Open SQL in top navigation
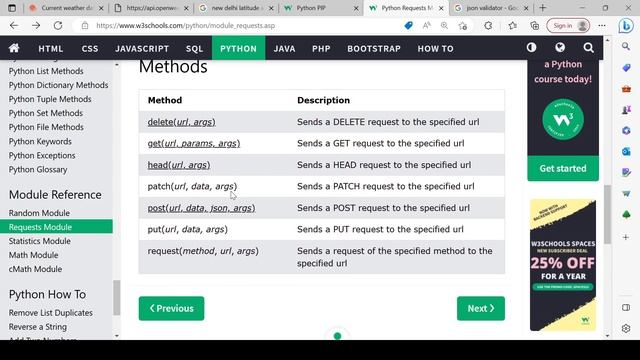 click(194, 48)
